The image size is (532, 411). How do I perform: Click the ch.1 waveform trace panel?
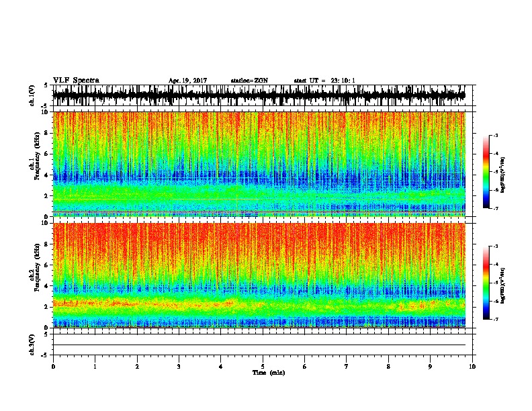[x=263, y=95]
